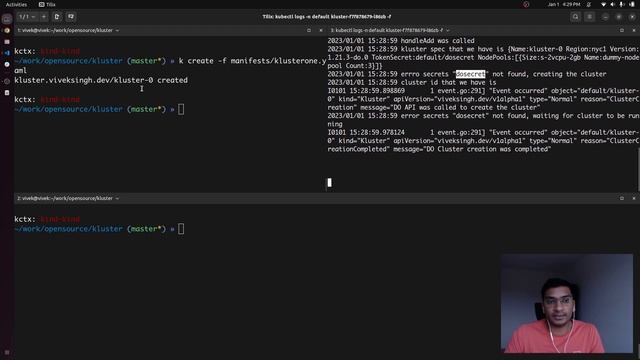Open terminal 1 title dropdown
Screen dimensions: 640x360
[68, 30]
